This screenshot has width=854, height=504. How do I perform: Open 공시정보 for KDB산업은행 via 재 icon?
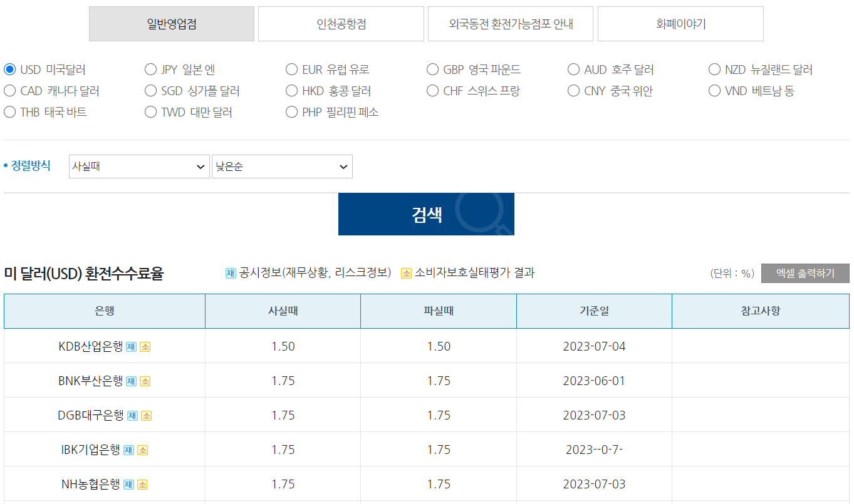(130, 346)
